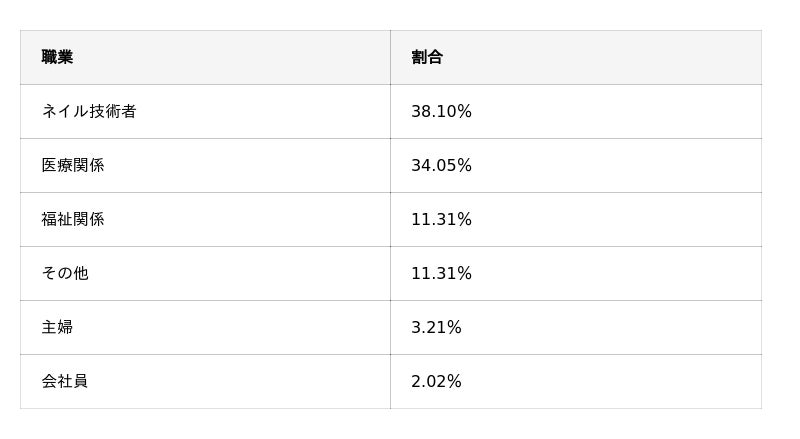Click the 婦 character in 主婦
This screenshot has height=439, width=800.
[x=65, y=327]
